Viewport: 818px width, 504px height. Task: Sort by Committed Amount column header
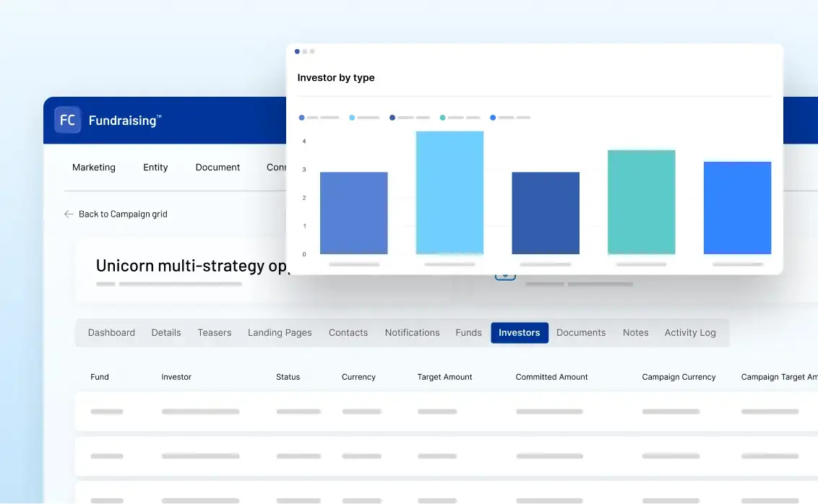click(x=551, y=377)
